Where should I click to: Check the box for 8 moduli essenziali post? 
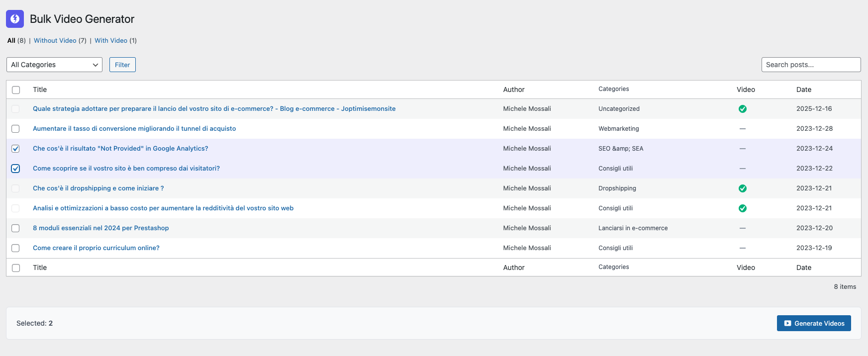click(16, 228)
